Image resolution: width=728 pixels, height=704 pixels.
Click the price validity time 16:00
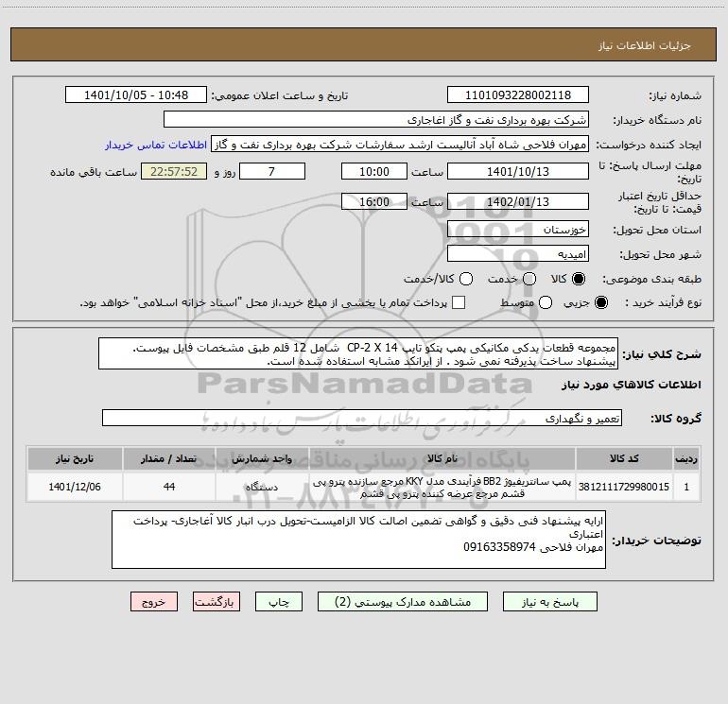[x=374, y=201]
